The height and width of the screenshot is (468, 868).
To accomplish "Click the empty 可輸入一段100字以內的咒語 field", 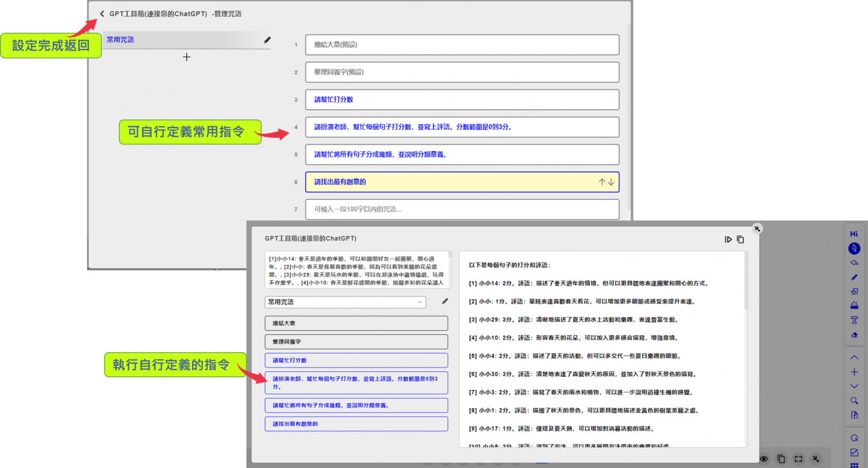I will click(x=462, y=210).
